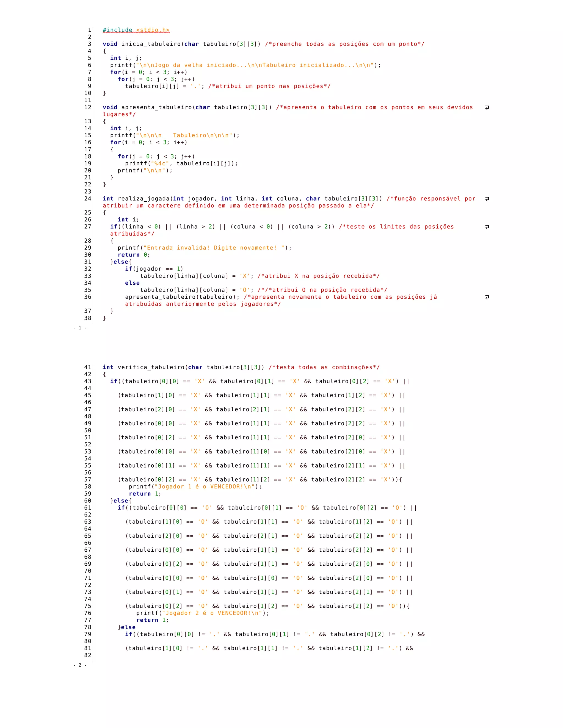Click the string "Entrada invalida! Digite novamente! "
Screen dimensions: 563x728
(x=214, y=248)
